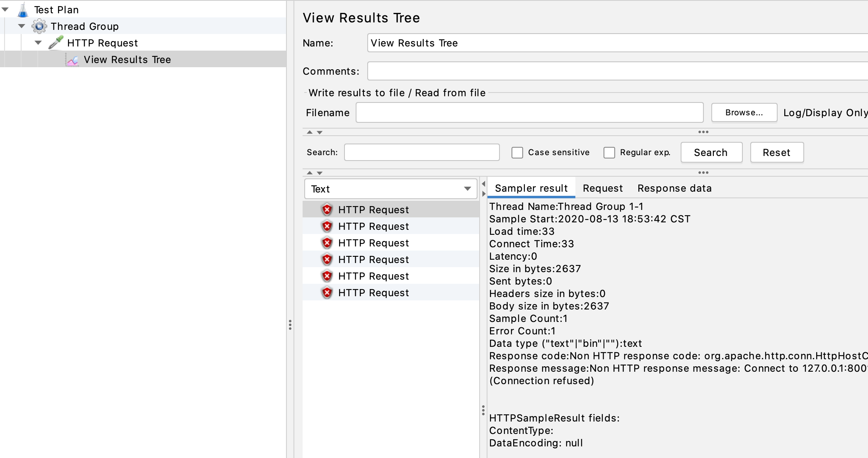Image resolution: width=868 pixels, height=458 pixels.
Task: Click the splitter handle beside the HTTPSampleResult fields
Action: (483, 410)
